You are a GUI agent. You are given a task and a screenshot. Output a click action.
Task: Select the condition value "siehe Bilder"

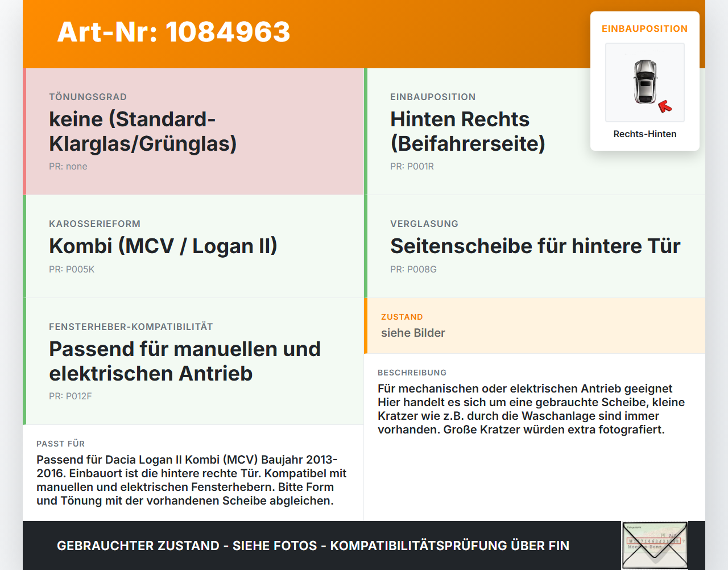point(413,333)
